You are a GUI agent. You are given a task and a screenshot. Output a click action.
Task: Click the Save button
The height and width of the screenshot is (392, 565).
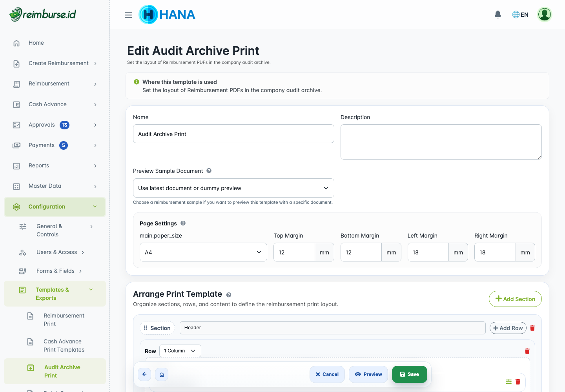(409, 374)
